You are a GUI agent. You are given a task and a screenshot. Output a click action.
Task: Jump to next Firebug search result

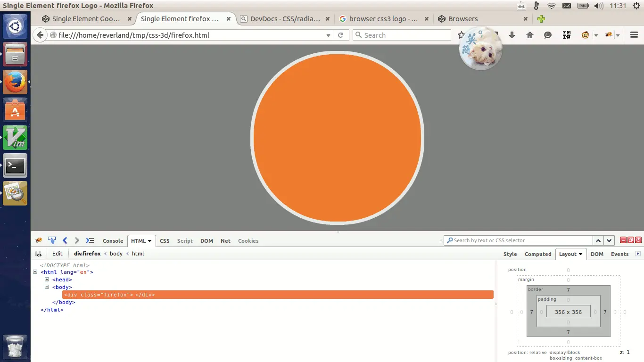[x=609, y=240]
